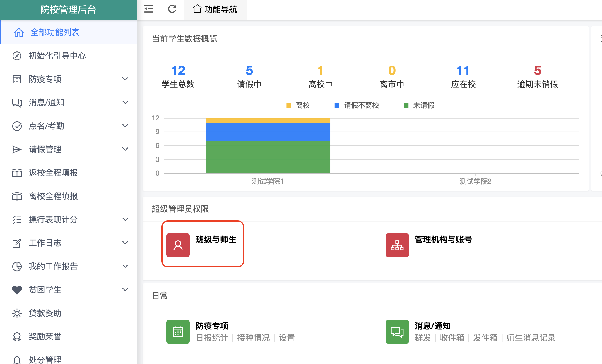Expand the 请假管理 chevron
Image resolution: width=602 pixels, height=364 pixels.
(125, 149)
